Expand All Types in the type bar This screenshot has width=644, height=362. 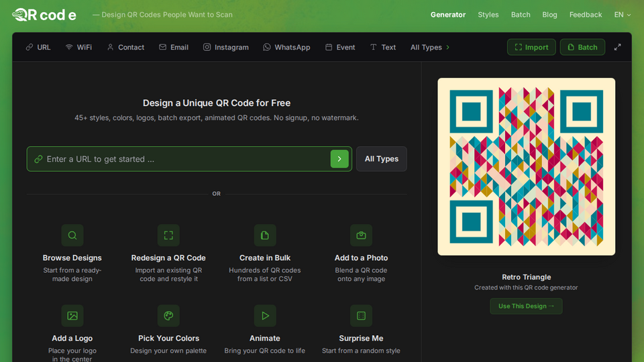click(x=429, y=47)
